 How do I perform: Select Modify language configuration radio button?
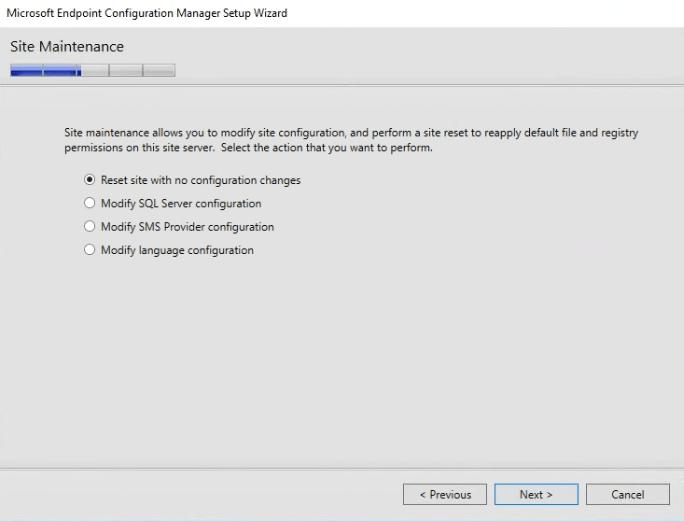point(90,250)
